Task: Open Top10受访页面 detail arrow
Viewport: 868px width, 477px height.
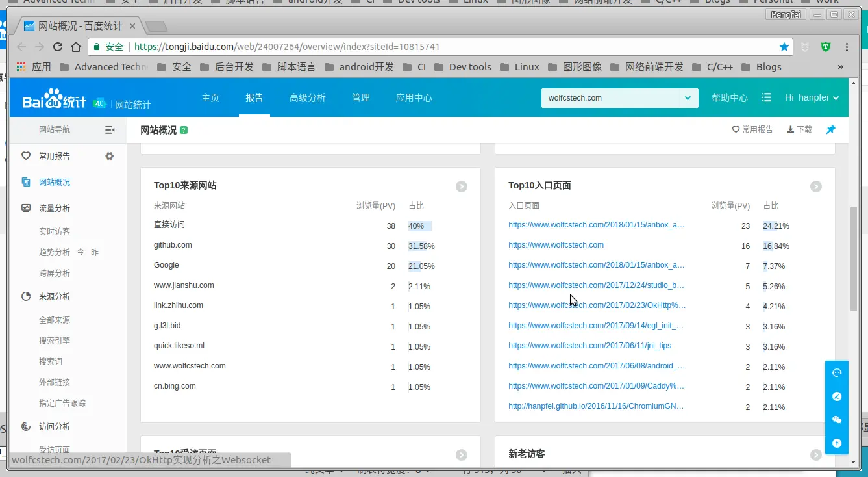Action: pyautogui.click(x=462, y=455)
